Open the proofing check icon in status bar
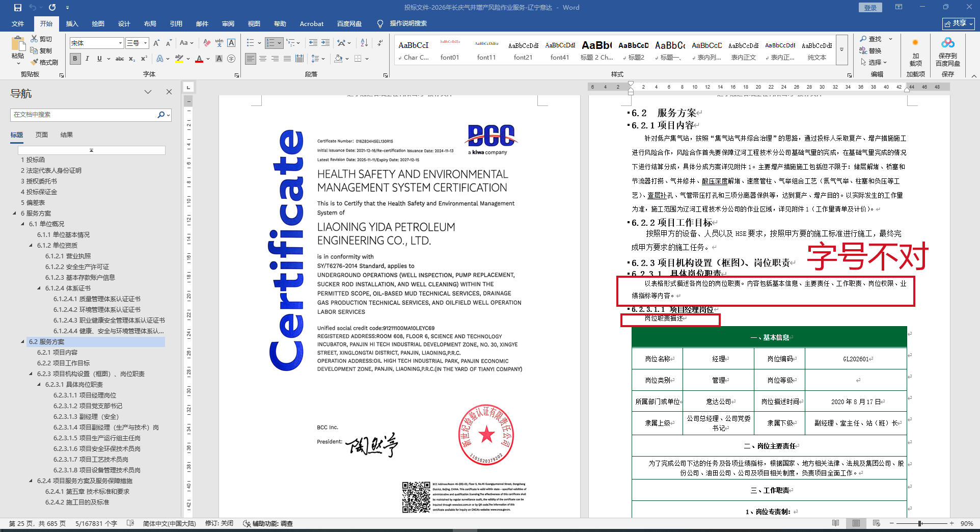 tap(130, 523)
